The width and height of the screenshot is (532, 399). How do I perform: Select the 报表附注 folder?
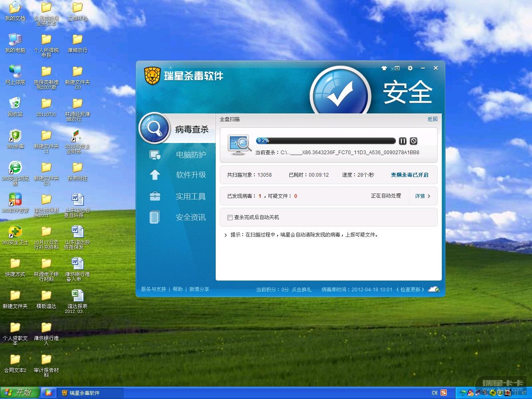(x=77, y=171)
